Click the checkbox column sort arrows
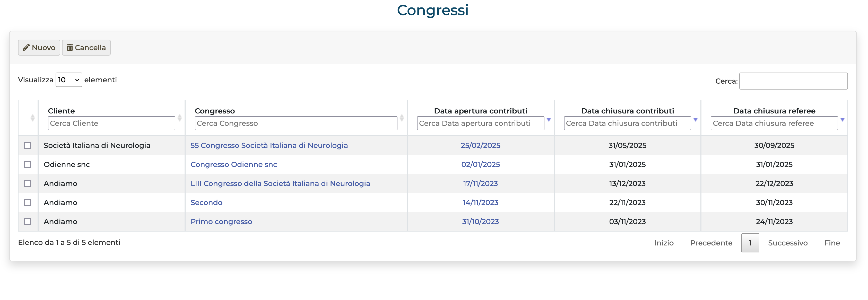The image size is (868, 300). [x=33, y=118]
